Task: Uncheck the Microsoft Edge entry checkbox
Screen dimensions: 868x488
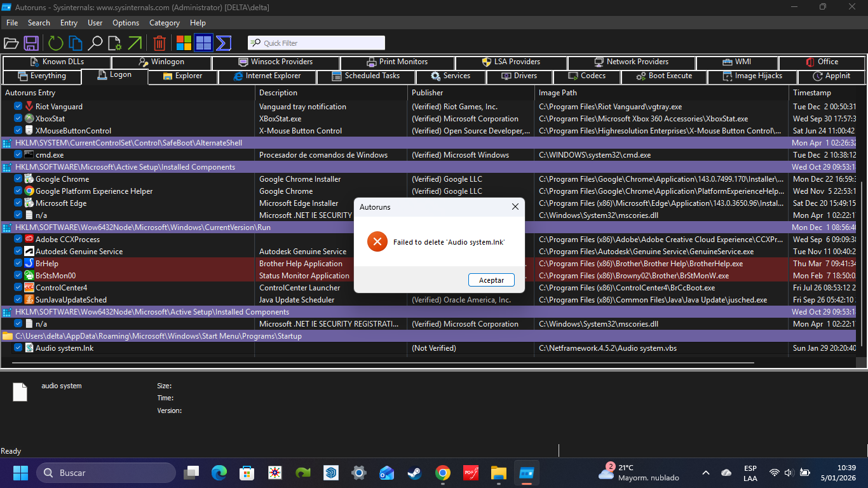Action: [18, 203]
